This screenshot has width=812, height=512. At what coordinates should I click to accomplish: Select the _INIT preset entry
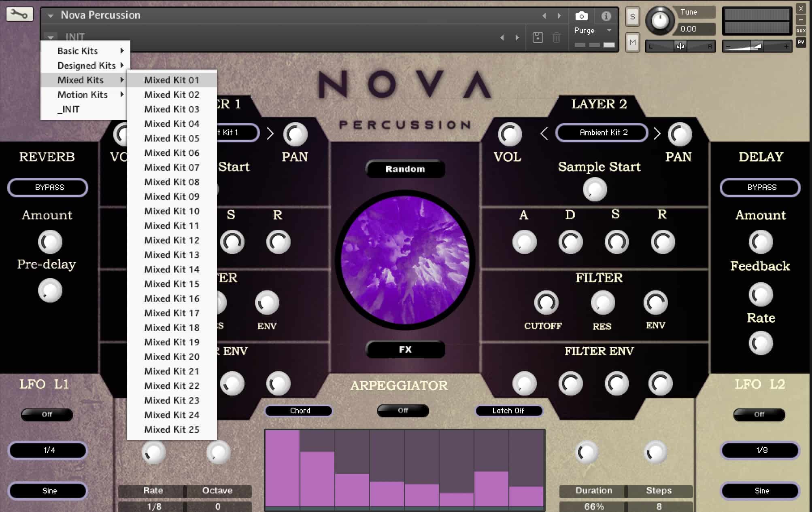tap(84, 109)
